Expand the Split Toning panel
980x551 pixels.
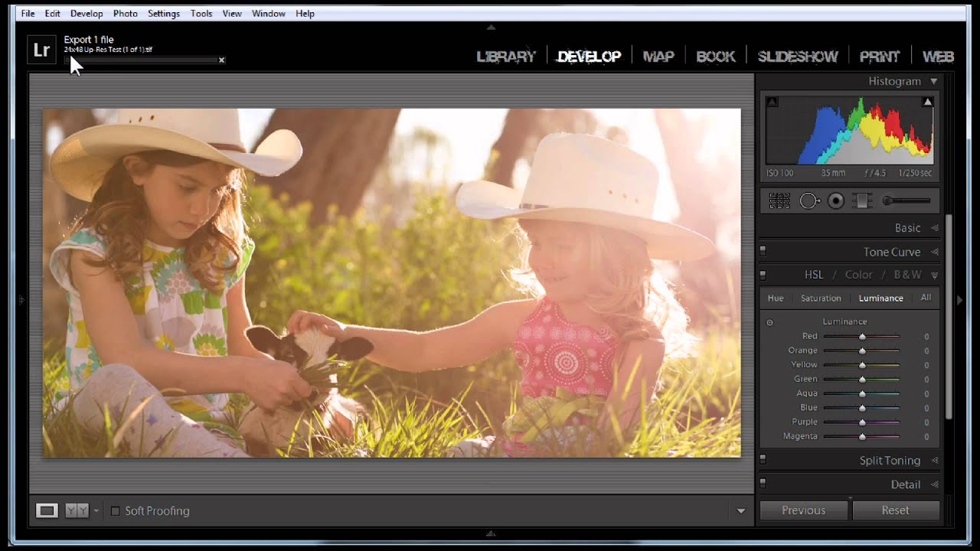[x=934, y=461]
